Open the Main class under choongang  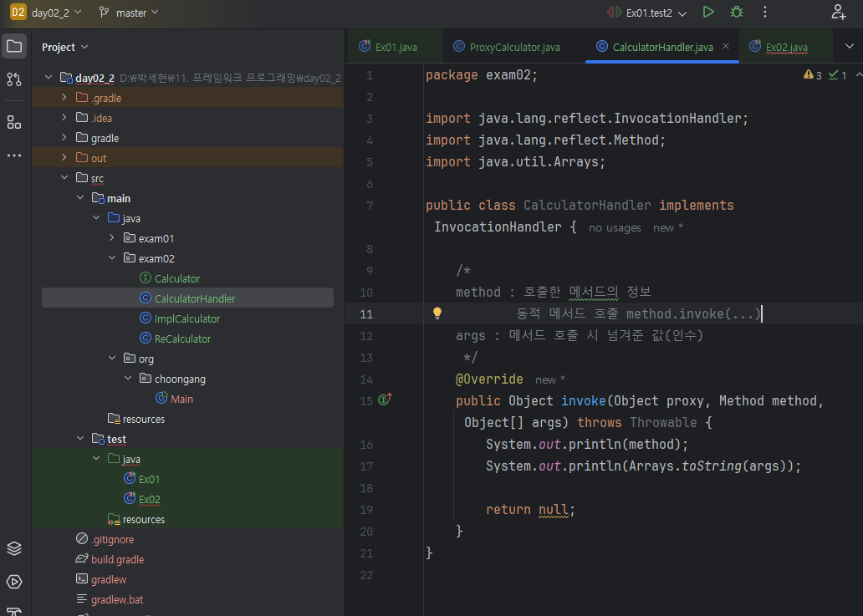point(175,399)
